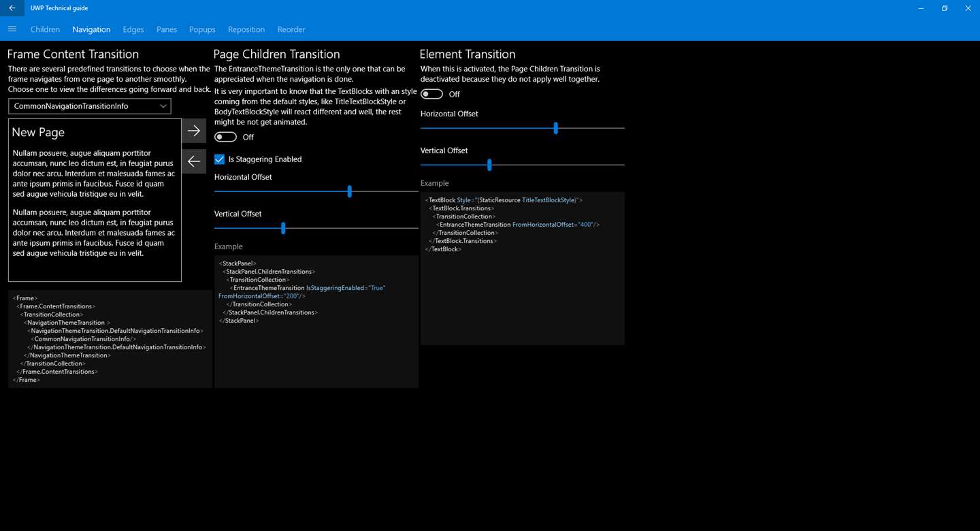Switch to the Children tab
Image resolution: width=980 pixels, height=531 pixels.
point(46,29)
